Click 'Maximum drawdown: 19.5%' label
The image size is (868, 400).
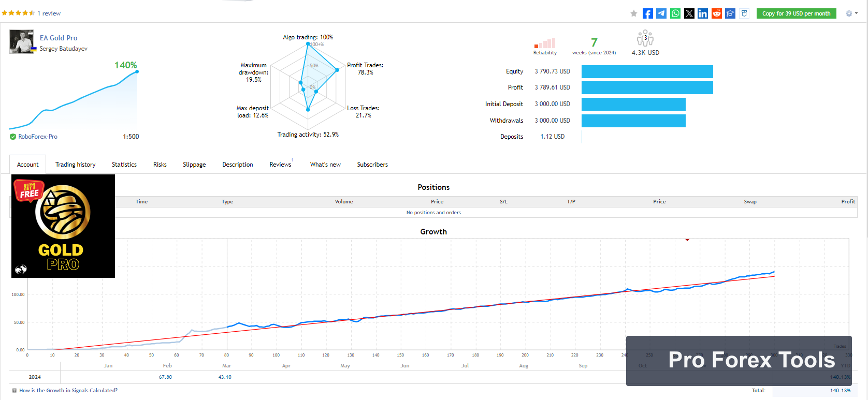[253, 72]
